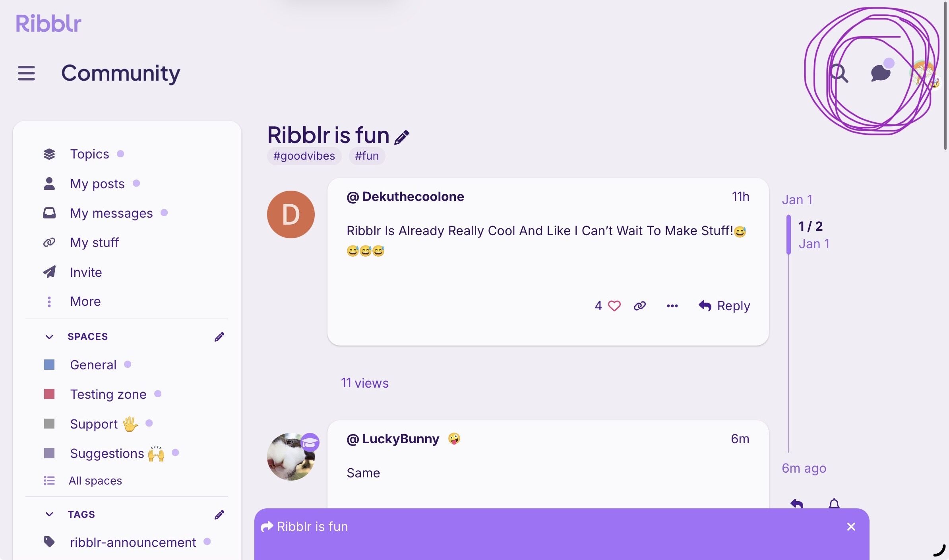The width and height of the screenshot is (949, 560).
Task: Click the notification bell icon
Action: tap(834, 504)
